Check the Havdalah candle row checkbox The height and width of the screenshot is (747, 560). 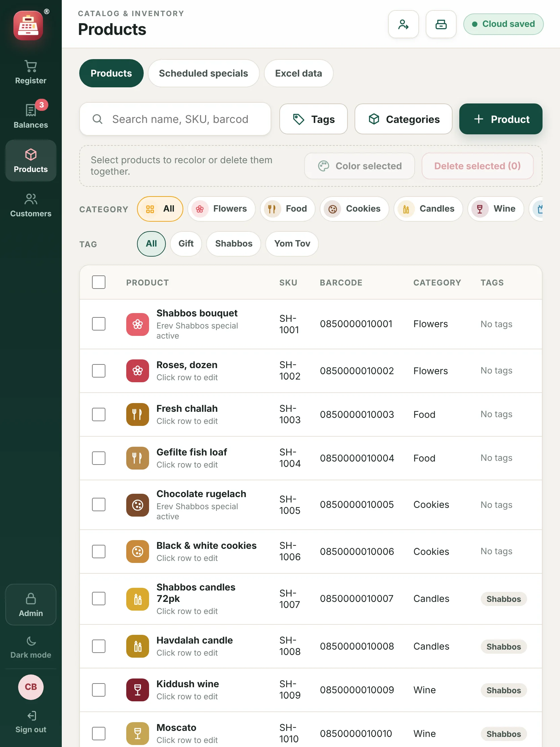pyautogui.click(x=99, y=646)
